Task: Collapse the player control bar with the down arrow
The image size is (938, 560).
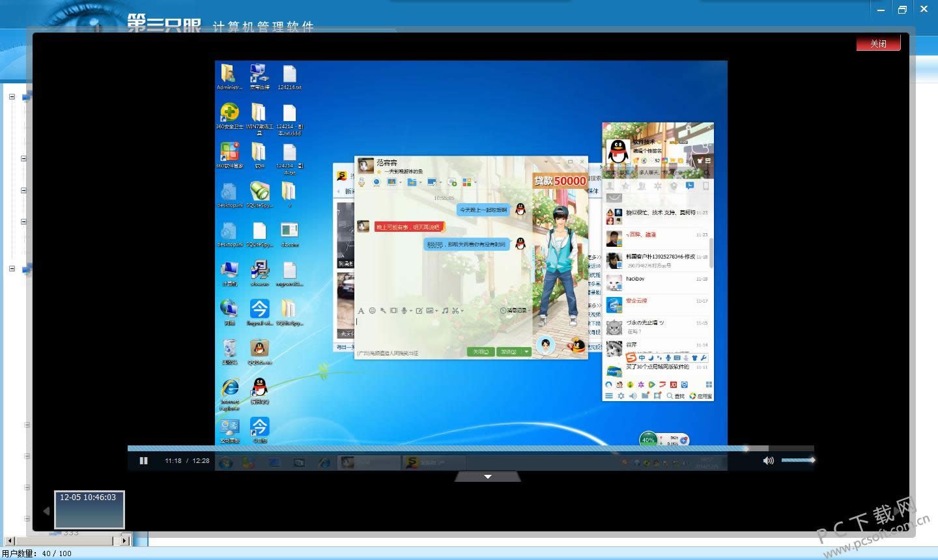Action: pyautogui.click(x=488, y=477)
